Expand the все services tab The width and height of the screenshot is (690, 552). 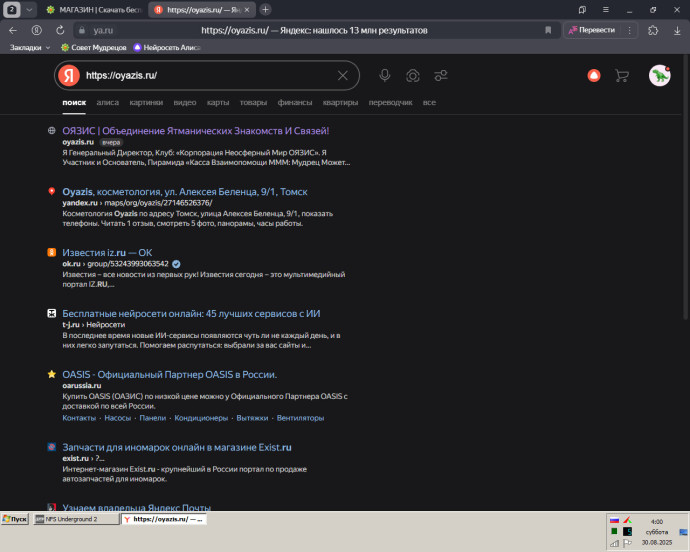[429, 103]
